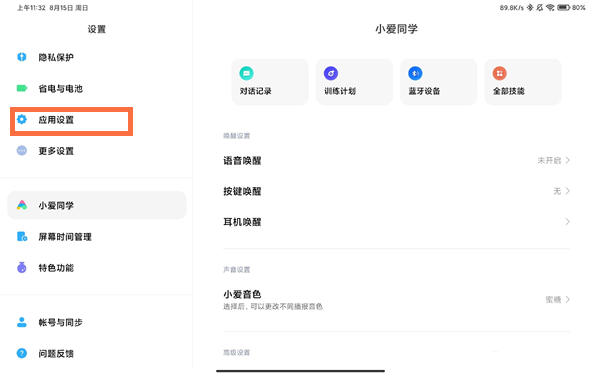
Task: Change 小爱音色 voice currently 蜜糖
Action: point(396,299)
